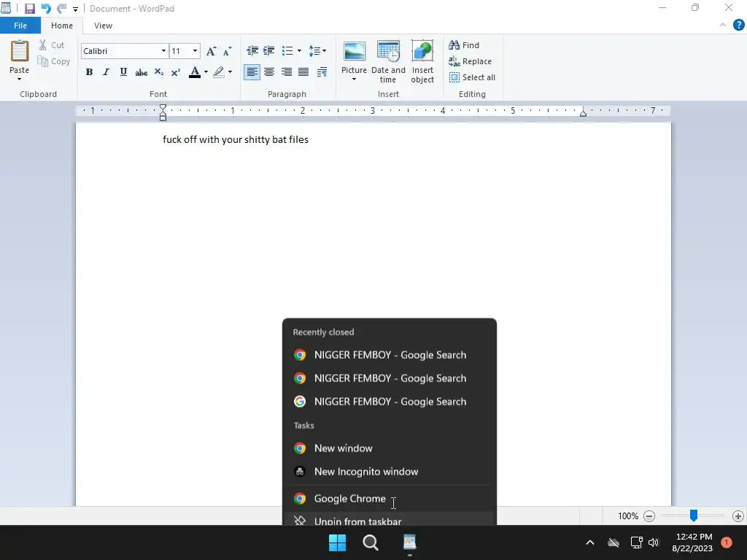
Task: Click the Replace button
Action: [x=471, y=61]
